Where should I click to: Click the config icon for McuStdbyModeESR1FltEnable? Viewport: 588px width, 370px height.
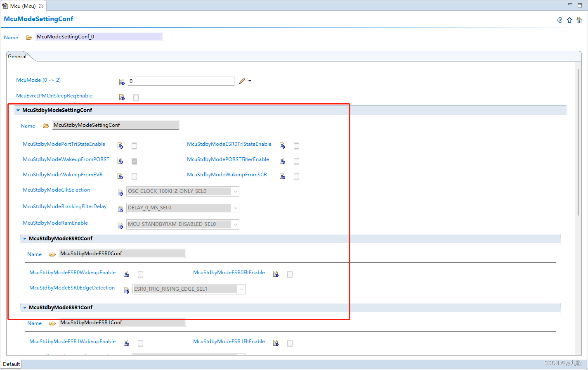pyautogui.click(x=276, y=343)
